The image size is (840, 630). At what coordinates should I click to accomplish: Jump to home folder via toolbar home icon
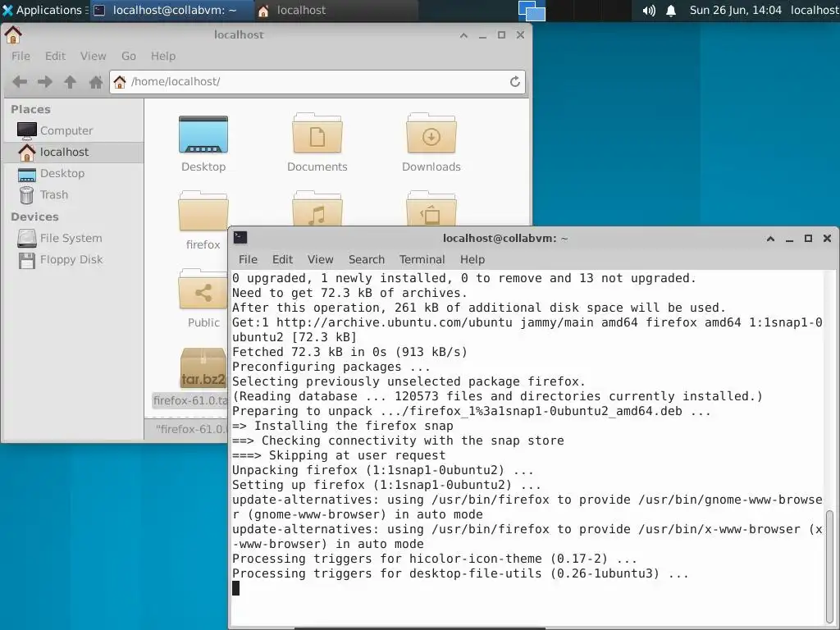pos(96,82)
